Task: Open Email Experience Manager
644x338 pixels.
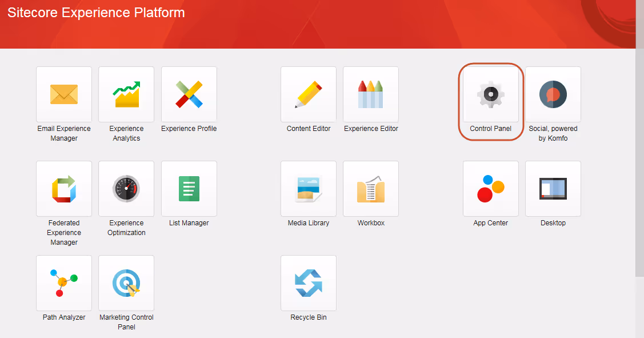Action: pos(63,94)
